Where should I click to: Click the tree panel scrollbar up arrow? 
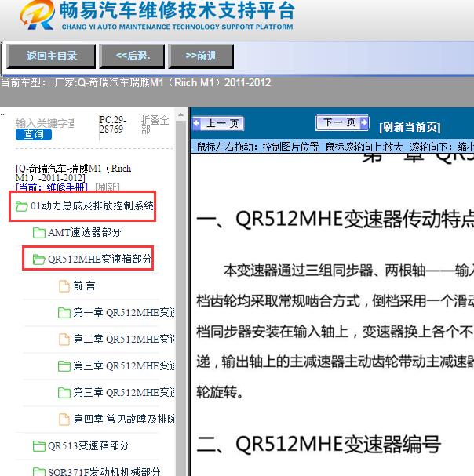pos(180,115)
